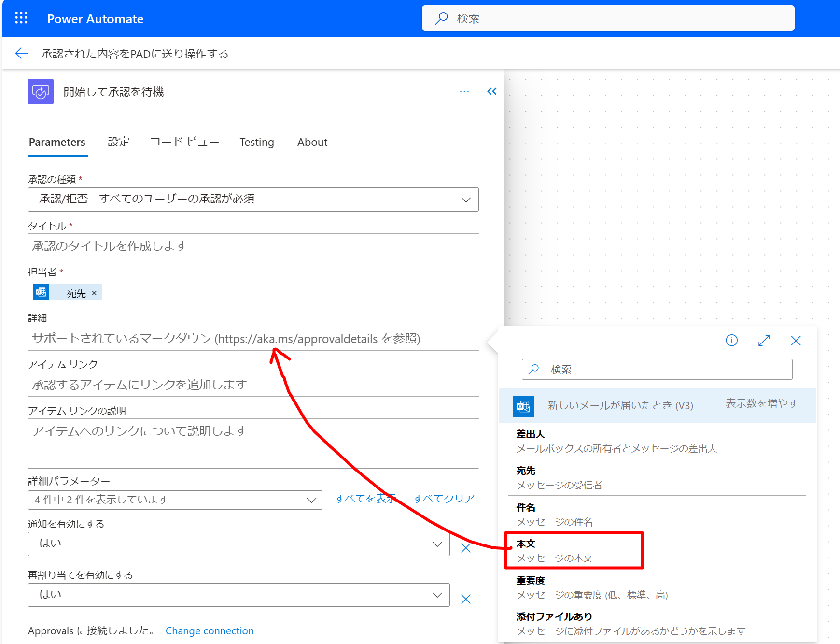Click the top 検索 search box

(608, 18)
